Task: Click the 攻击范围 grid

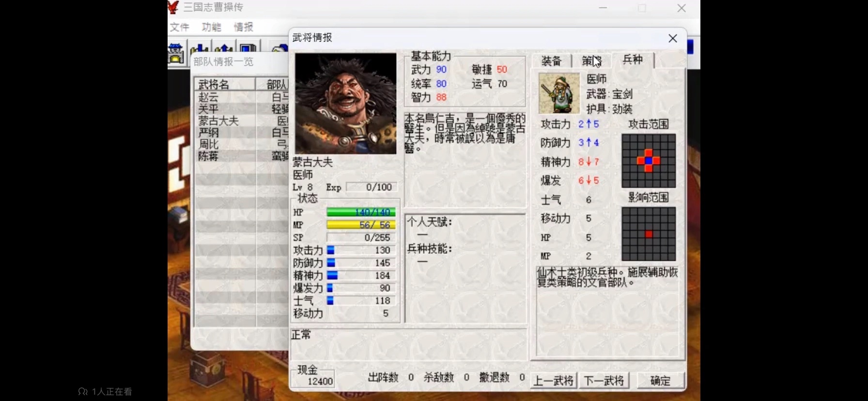Action: 649,161
